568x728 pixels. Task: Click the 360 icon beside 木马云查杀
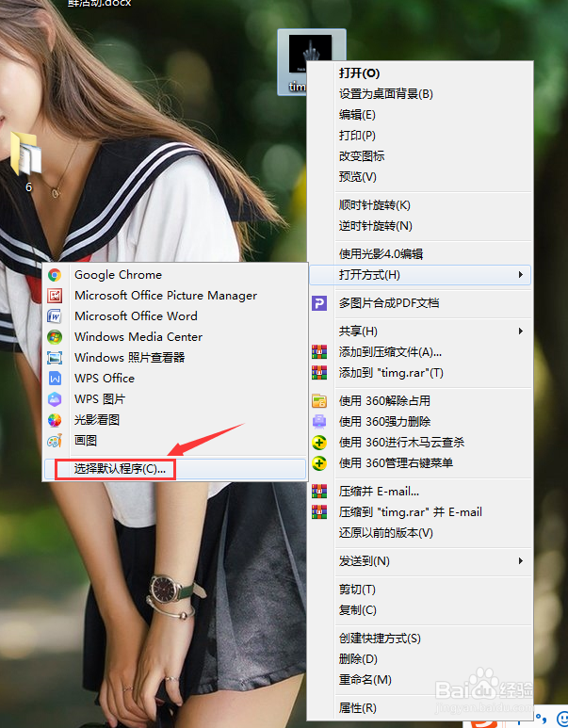[x=319, y=443]
